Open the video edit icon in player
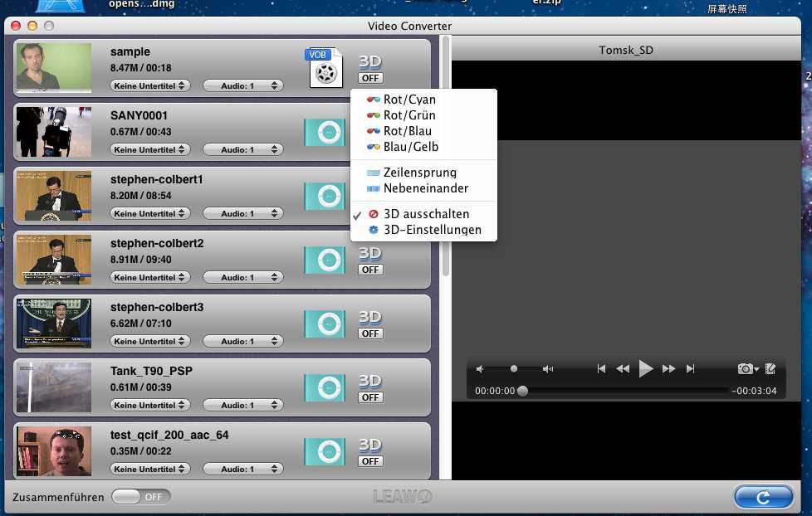 770,368
